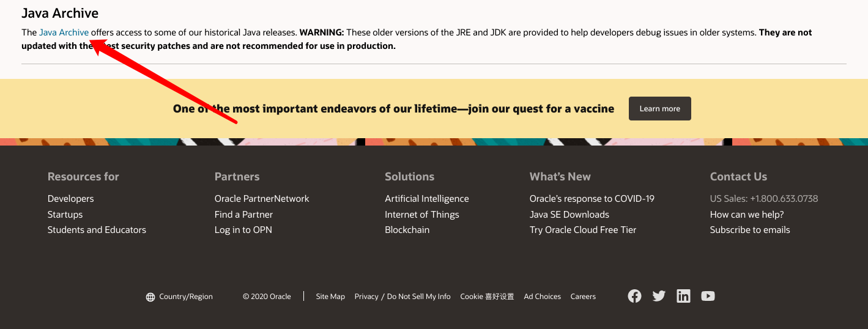Open the Java Archive link
Screen dimensions: 868x329
click(x=64, y=32)
